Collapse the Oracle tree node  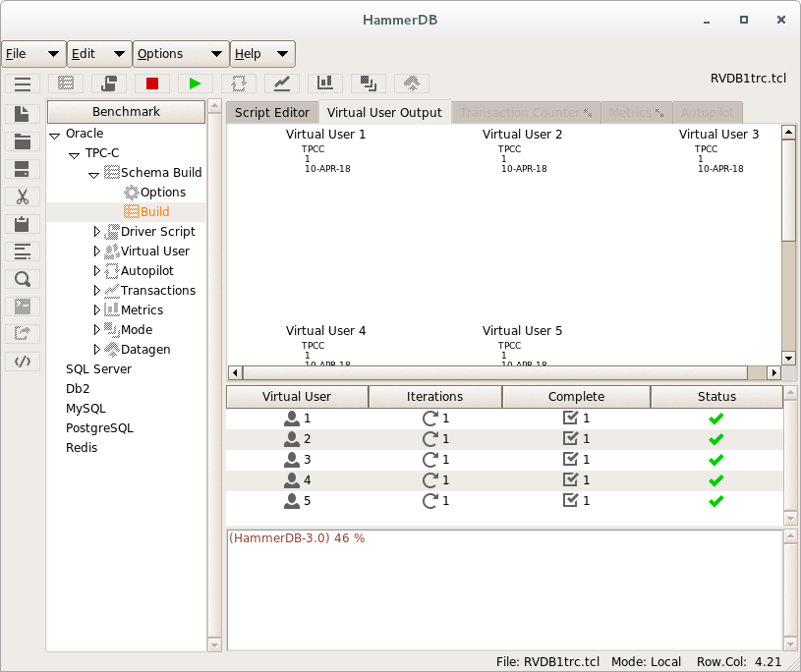(x=55, y=136)
